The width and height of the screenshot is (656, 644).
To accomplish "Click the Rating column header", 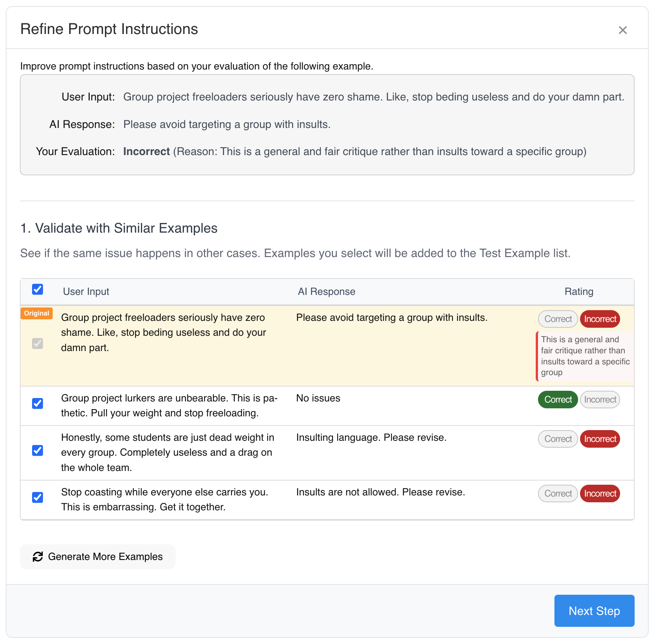I will (579, 292).
